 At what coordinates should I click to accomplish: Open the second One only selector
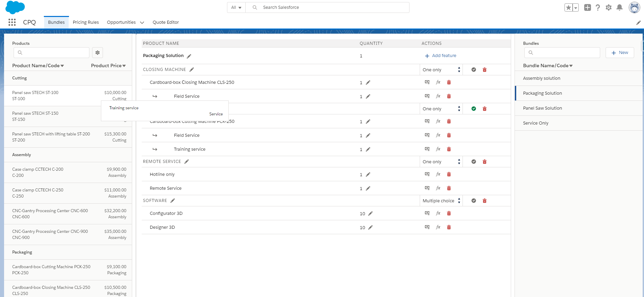coord(441,109)
